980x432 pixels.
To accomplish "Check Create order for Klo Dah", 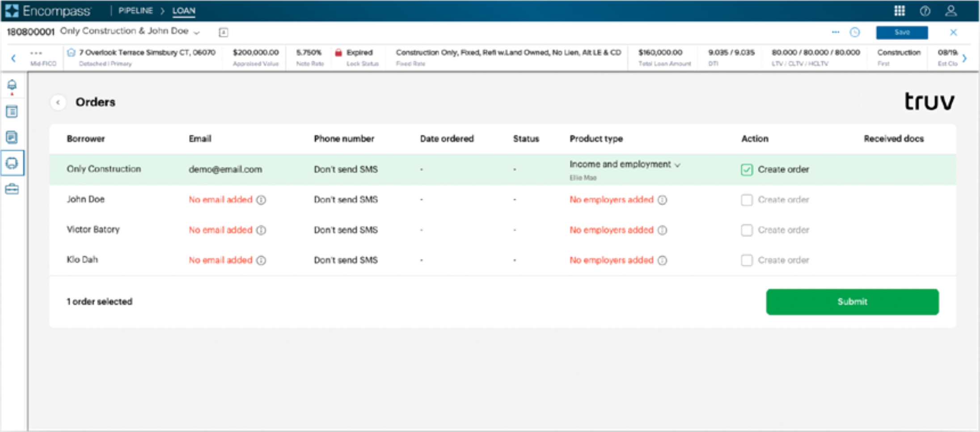I will pos(747,260).
